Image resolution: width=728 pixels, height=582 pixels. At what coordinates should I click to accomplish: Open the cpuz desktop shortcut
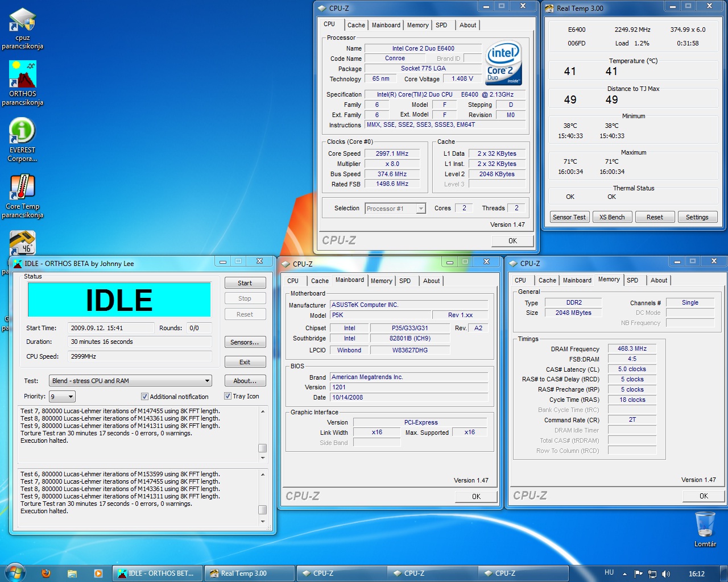23,28
